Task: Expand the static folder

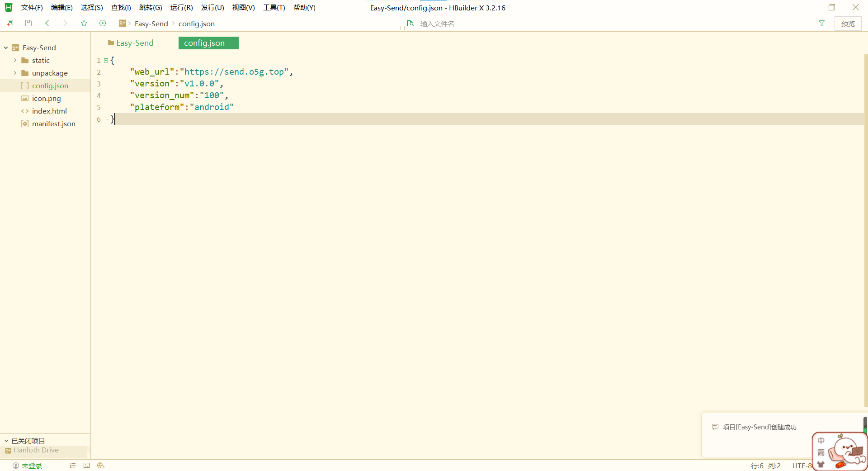Action: point(15,60)
